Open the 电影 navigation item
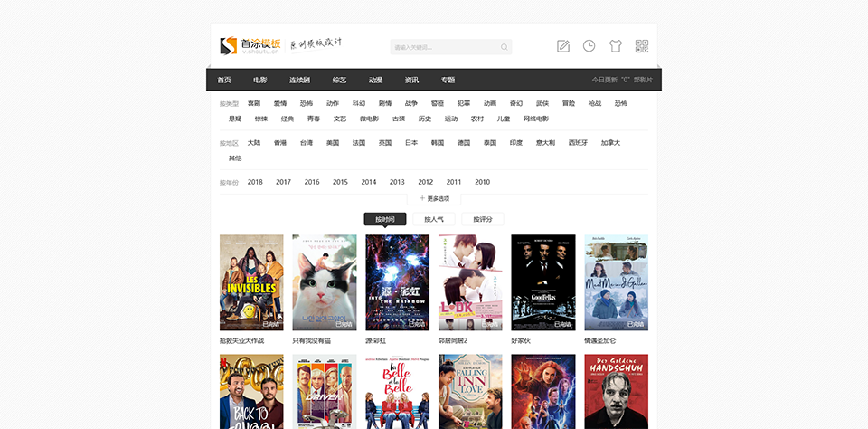The height and width of the screenshot is (429, 868). pyautogui.click(x=260, y=80)
